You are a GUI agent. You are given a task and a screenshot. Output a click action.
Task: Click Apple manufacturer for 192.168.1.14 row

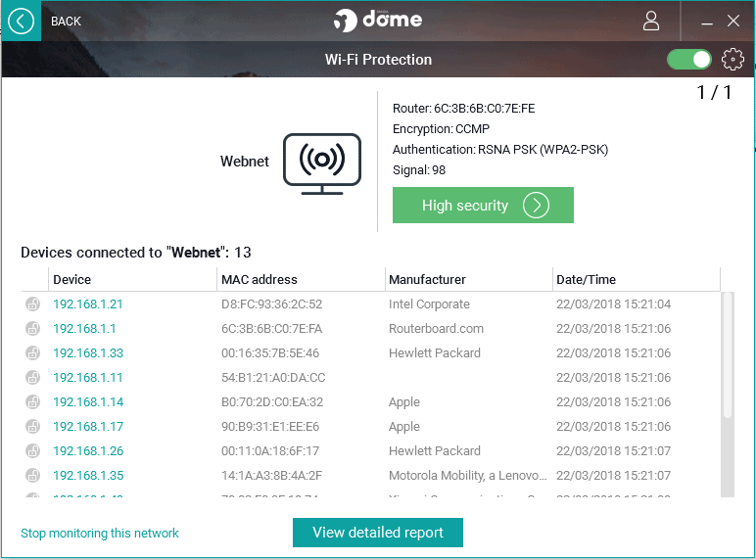(404, 402)
